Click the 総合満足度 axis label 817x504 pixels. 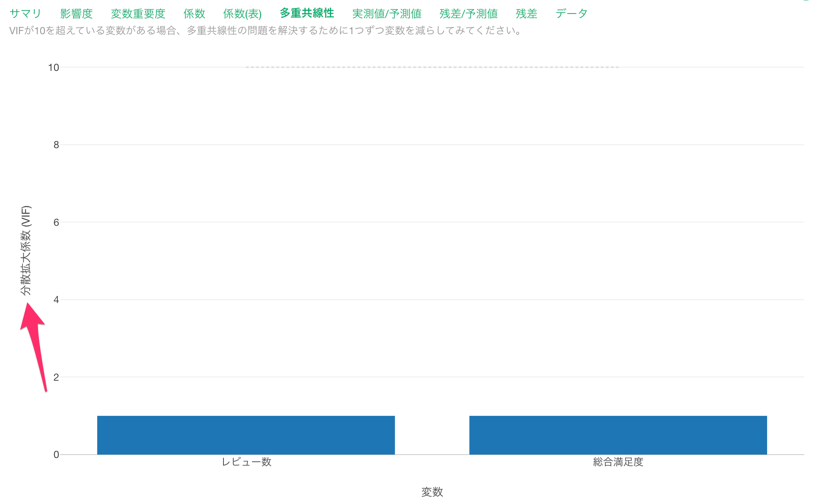pos(618,462)
